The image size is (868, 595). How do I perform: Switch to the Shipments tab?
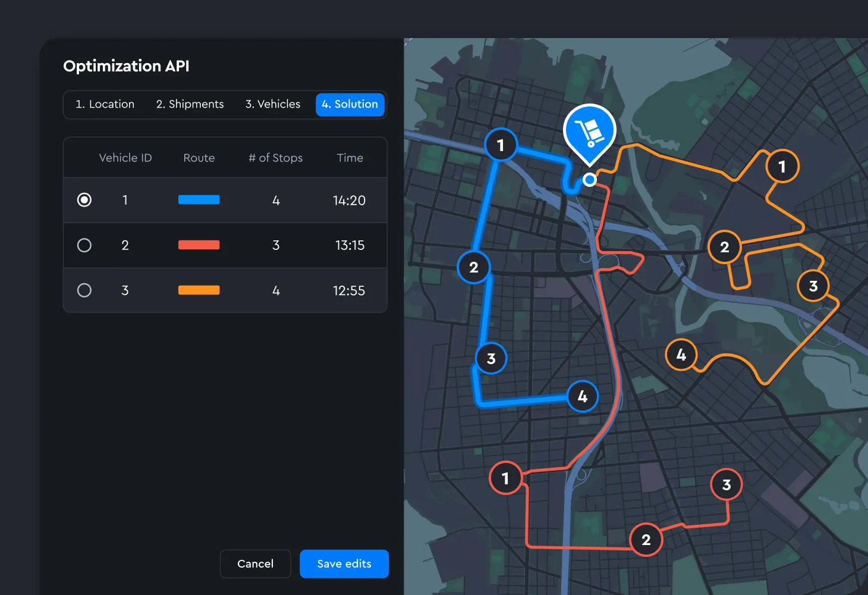(x=190, y=104)
